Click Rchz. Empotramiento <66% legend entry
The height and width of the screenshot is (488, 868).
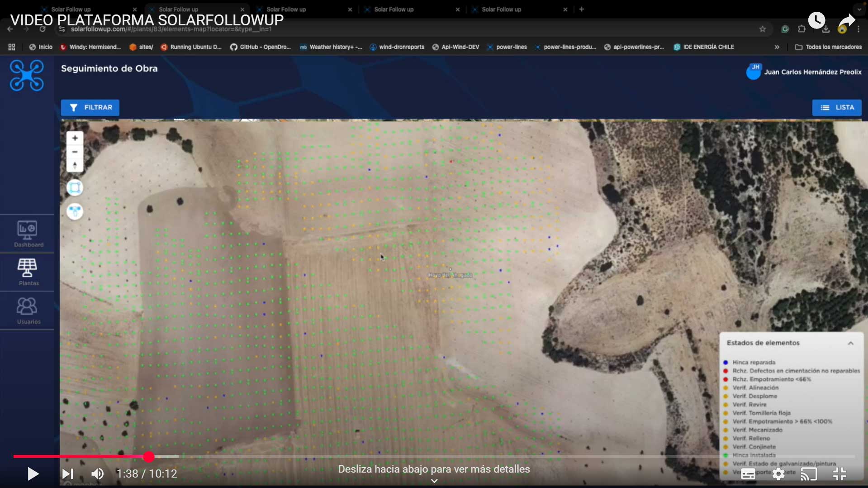coord(767,379)
